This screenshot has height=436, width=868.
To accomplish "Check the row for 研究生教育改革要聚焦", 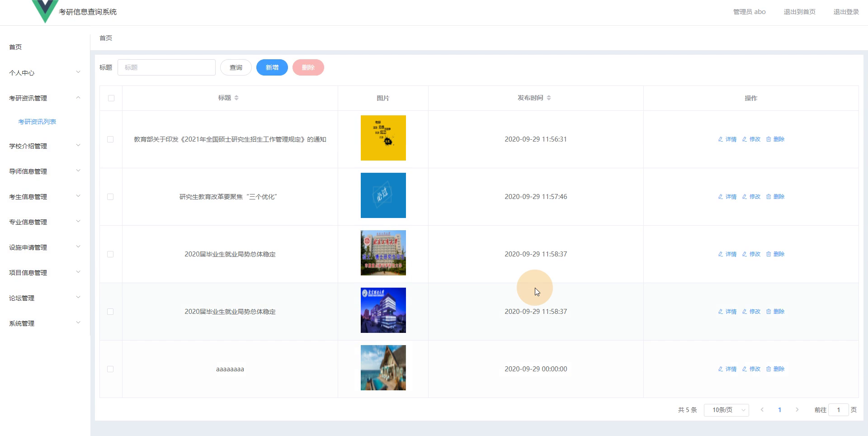I will [110, 197].
